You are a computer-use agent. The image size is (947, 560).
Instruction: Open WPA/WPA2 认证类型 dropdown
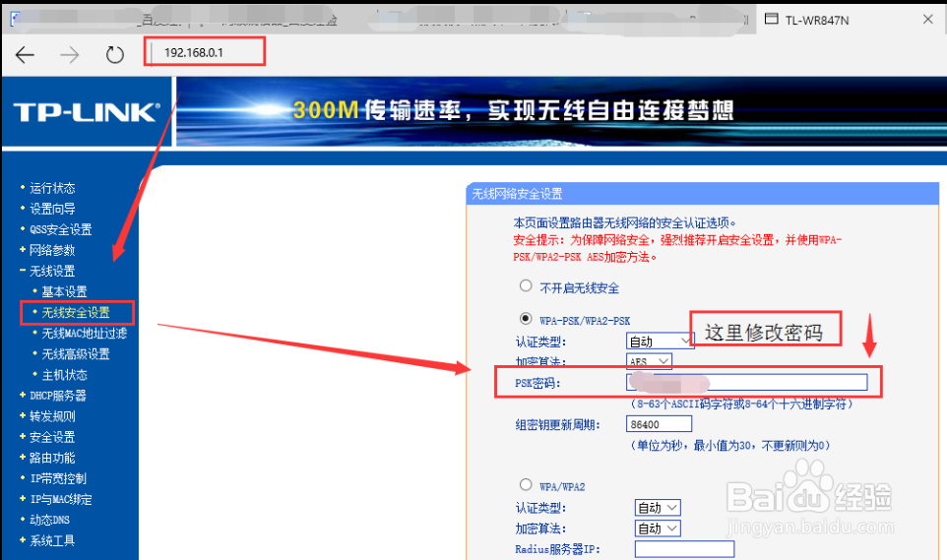[x=658, y=508]
